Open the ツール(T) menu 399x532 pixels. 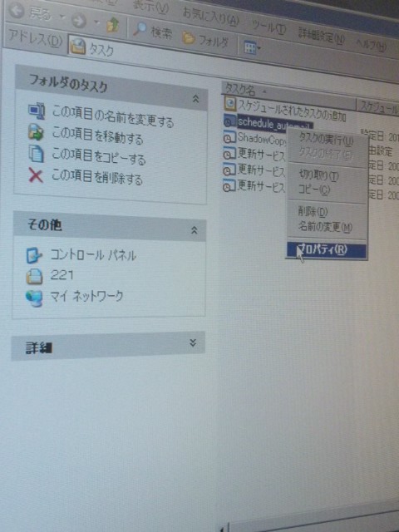tap(268, 26)
